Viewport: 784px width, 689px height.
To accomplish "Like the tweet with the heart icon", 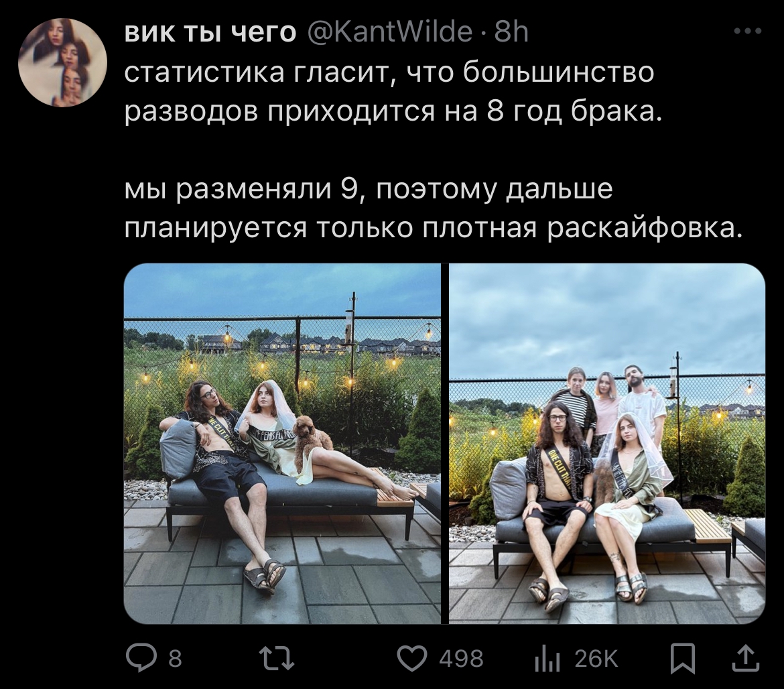I will coord(412,658).
